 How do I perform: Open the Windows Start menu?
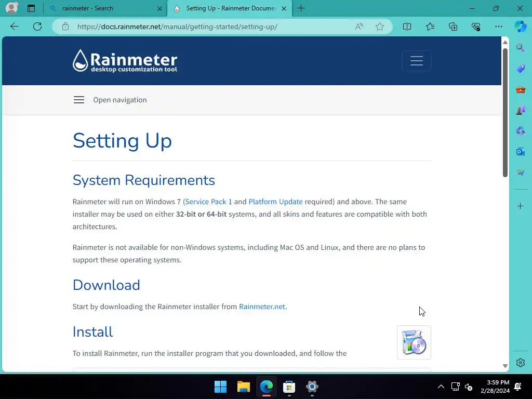click(220, 387)
